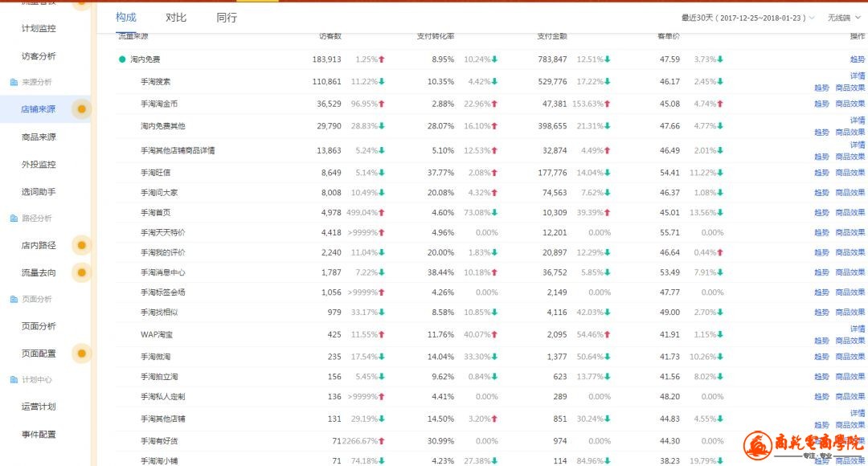This screenshot has height=466, width=868.
Task: View 趋势 for the 手淘微淘 row
Action: pyautogui.click(x=821, y=357)
